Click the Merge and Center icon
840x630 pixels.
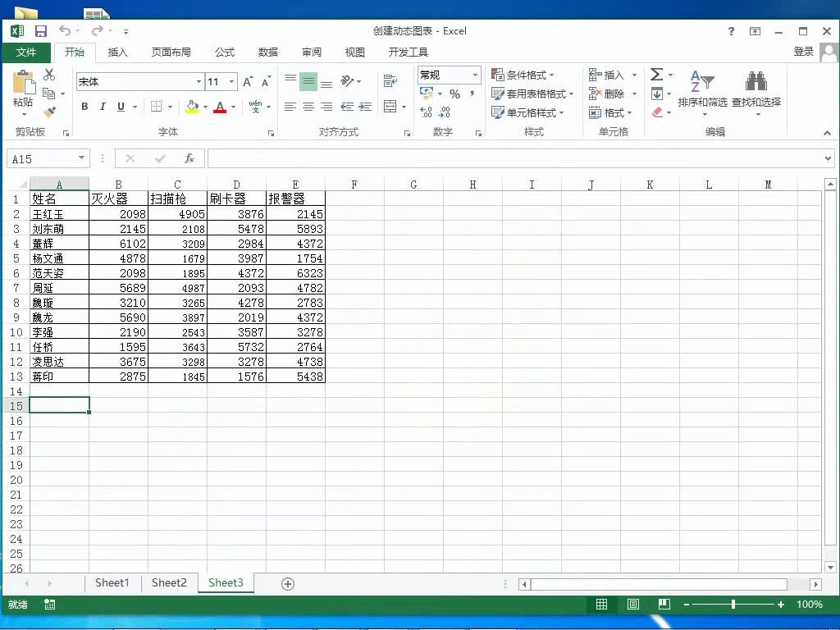[390, 106]
